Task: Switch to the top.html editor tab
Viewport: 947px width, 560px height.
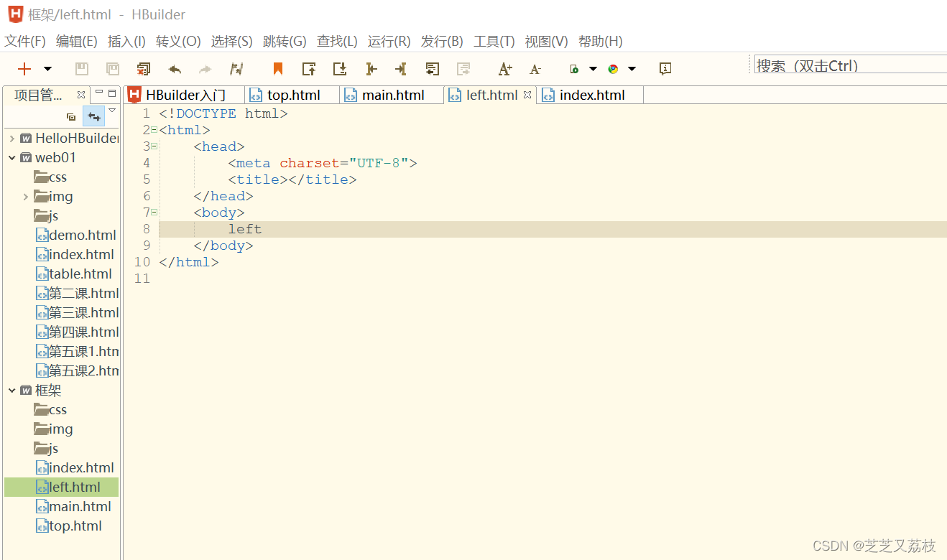Action: 292,95
